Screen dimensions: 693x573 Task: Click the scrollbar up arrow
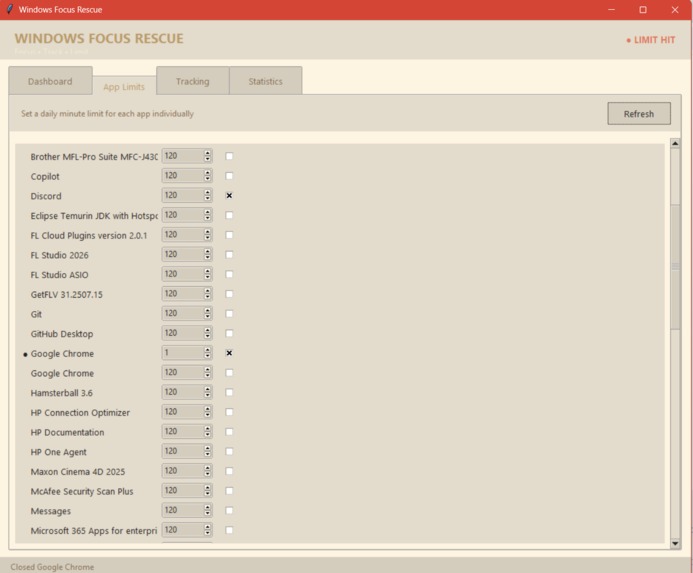pyautogui.click(x=675, y=143)
